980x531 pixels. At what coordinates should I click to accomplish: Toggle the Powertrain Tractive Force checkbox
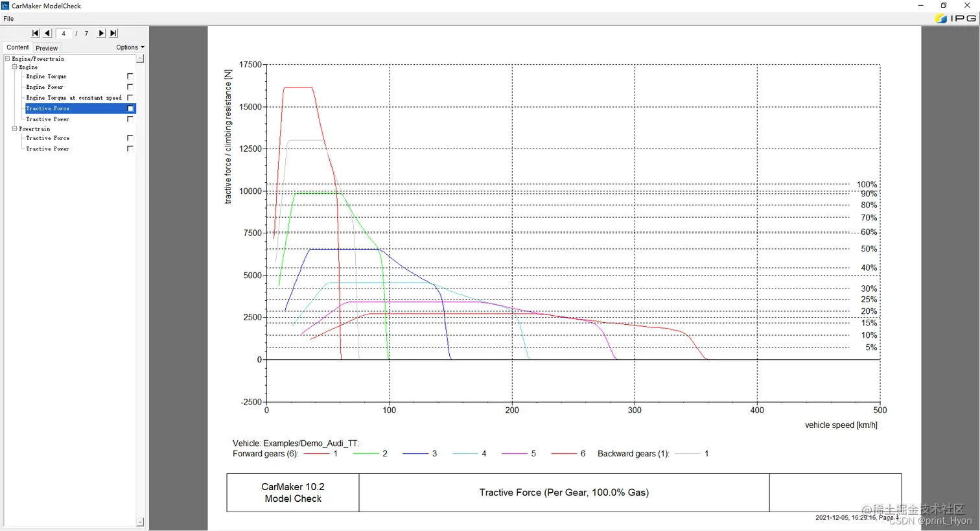[130, 137]
